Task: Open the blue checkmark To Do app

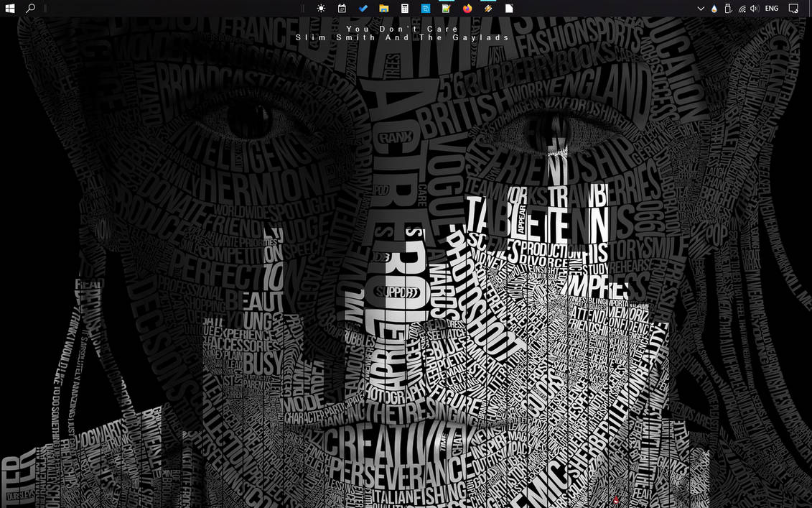Action: coord(363,9)
